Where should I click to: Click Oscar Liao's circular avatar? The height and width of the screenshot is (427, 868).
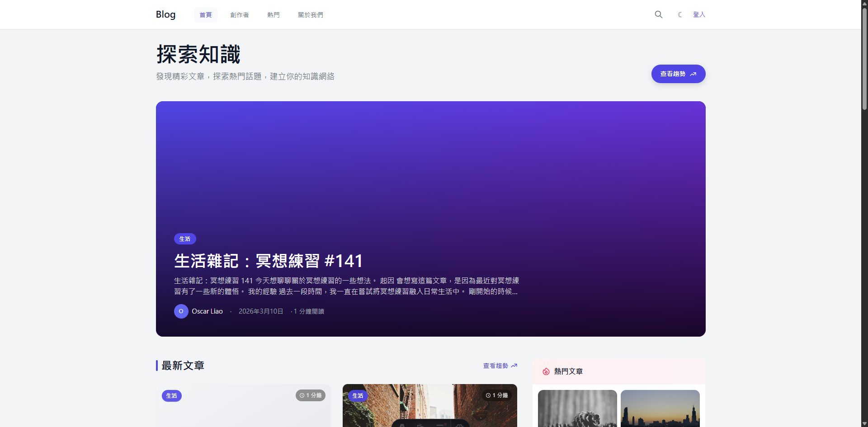[x=181, y=311]
